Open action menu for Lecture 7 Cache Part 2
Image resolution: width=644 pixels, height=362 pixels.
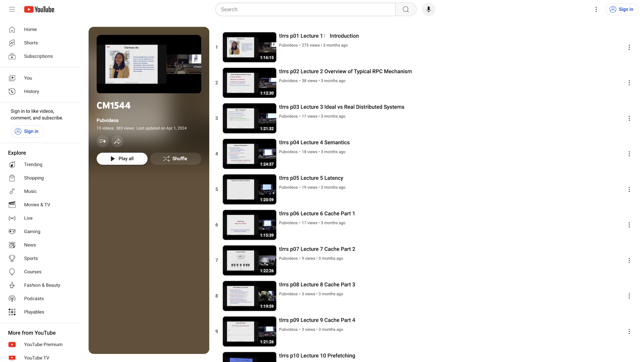click(x=629, y=260)
